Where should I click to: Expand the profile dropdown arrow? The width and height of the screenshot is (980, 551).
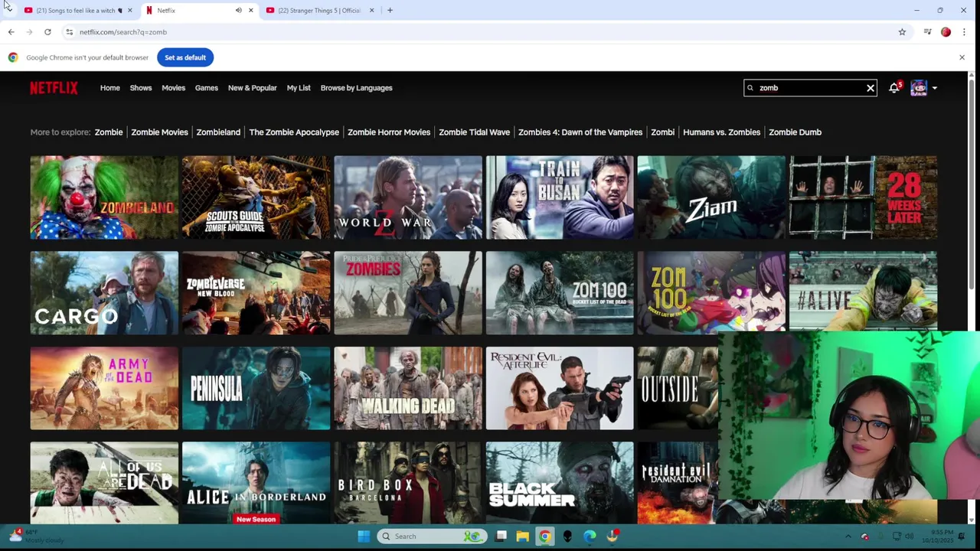[x=934, y=88]
